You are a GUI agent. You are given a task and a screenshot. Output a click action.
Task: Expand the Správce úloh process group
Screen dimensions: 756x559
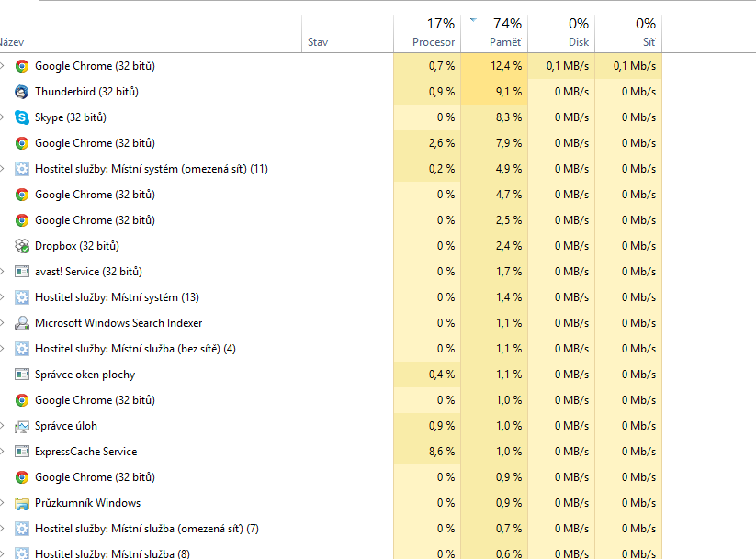[3, 426]
